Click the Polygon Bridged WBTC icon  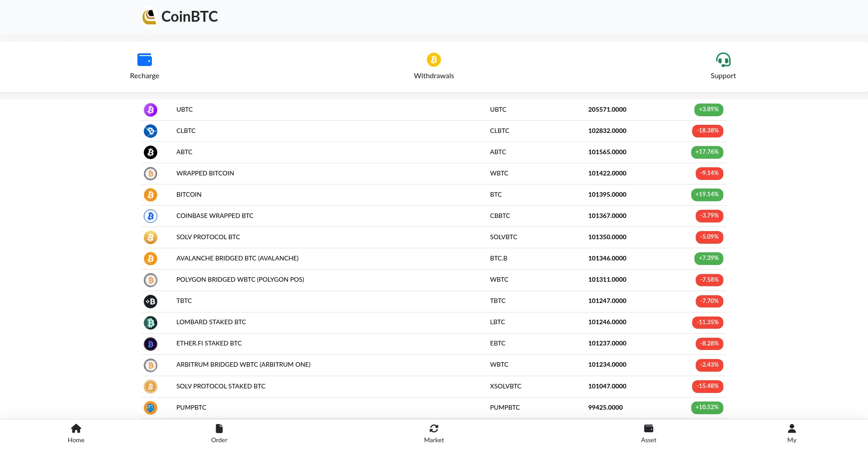coord(151,280)
